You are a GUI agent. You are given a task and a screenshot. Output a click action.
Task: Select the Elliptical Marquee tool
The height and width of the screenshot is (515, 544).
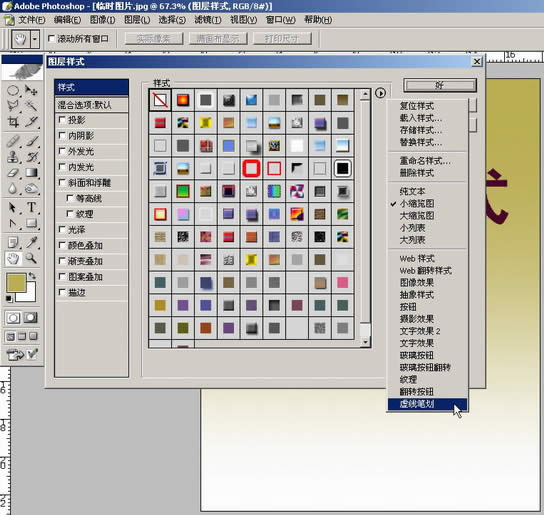[x=13, y=91]
